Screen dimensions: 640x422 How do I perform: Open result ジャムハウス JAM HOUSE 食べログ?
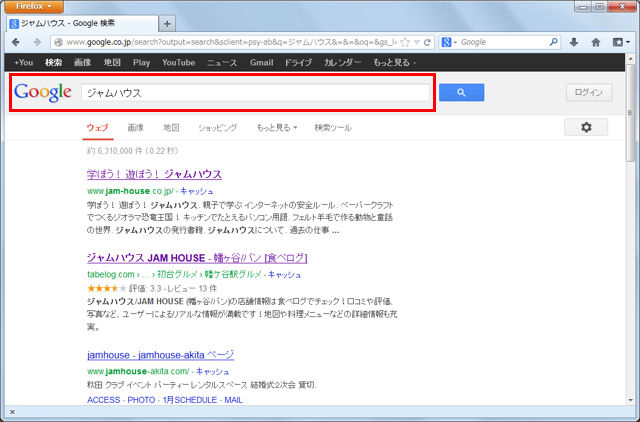click(197, 258)
